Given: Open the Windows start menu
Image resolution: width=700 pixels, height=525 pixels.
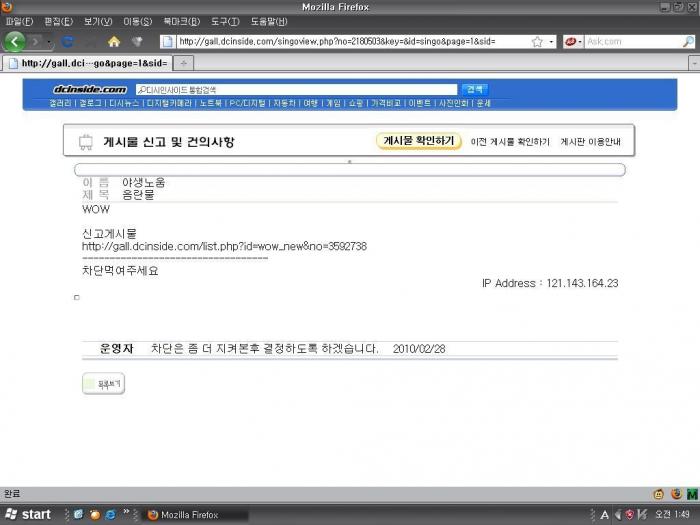Looking at the screenshot, I should pyautogui.click(x=28, y=514).
